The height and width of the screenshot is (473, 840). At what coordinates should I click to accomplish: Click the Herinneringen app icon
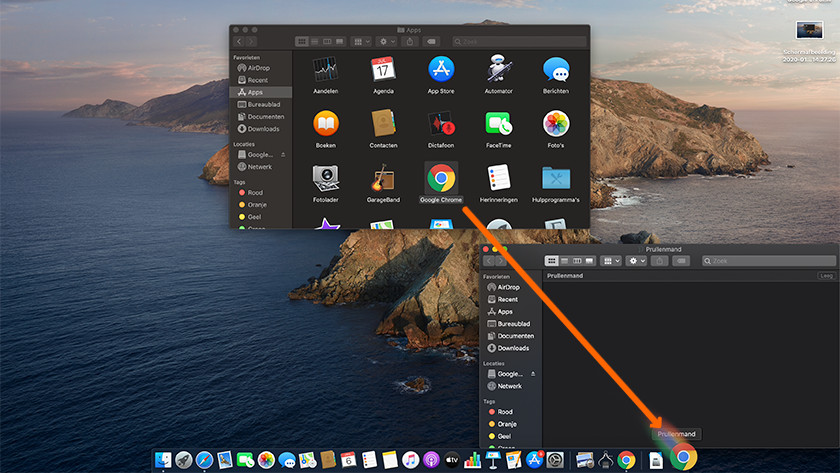tap(499, 179)
